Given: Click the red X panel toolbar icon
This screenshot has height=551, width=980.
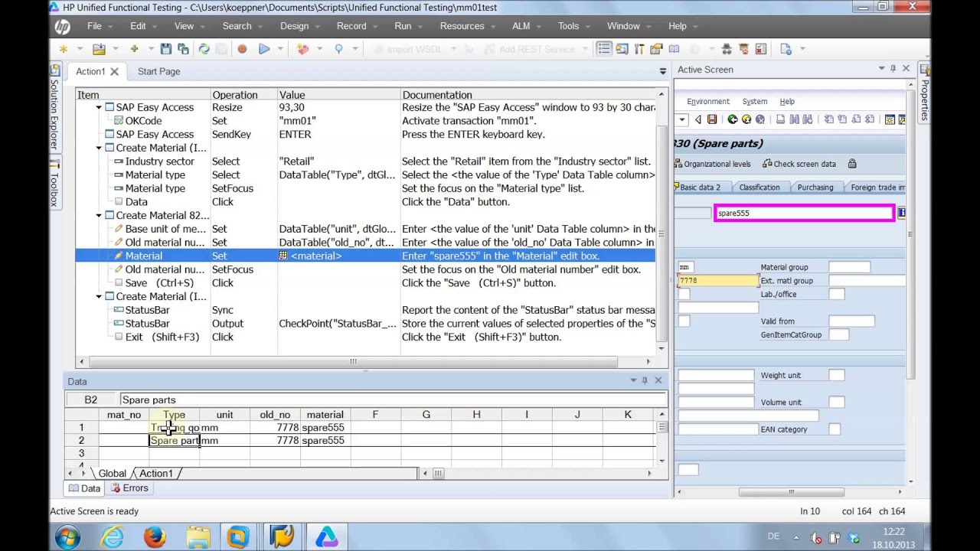Looking at the screenshot, I should pyautogui.click(x=760, y=49).
